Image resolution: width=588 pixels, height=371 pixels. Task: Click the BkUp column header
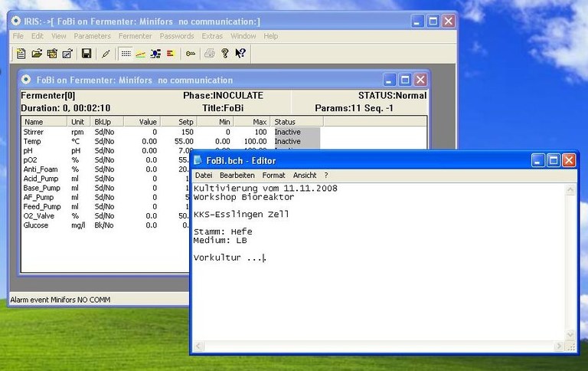(107, 122)
